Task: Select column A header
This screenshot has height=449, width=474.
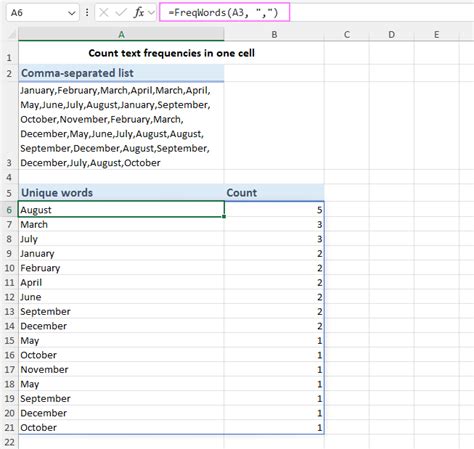Action: click(121, 34)
